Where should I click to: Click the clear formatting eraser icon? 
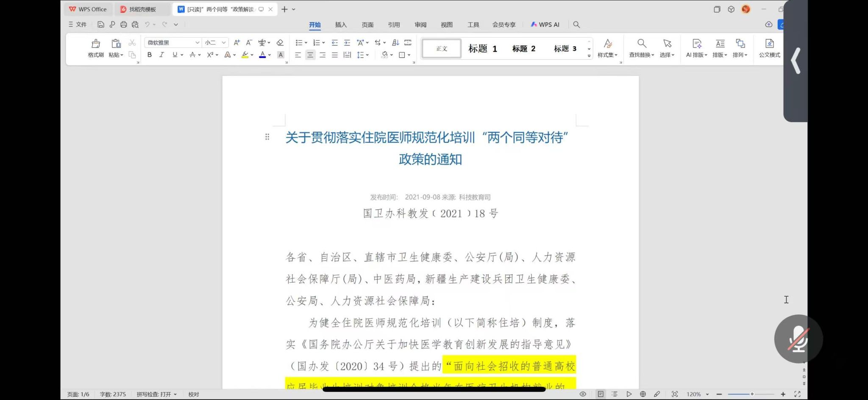click(x=280, y=43)
